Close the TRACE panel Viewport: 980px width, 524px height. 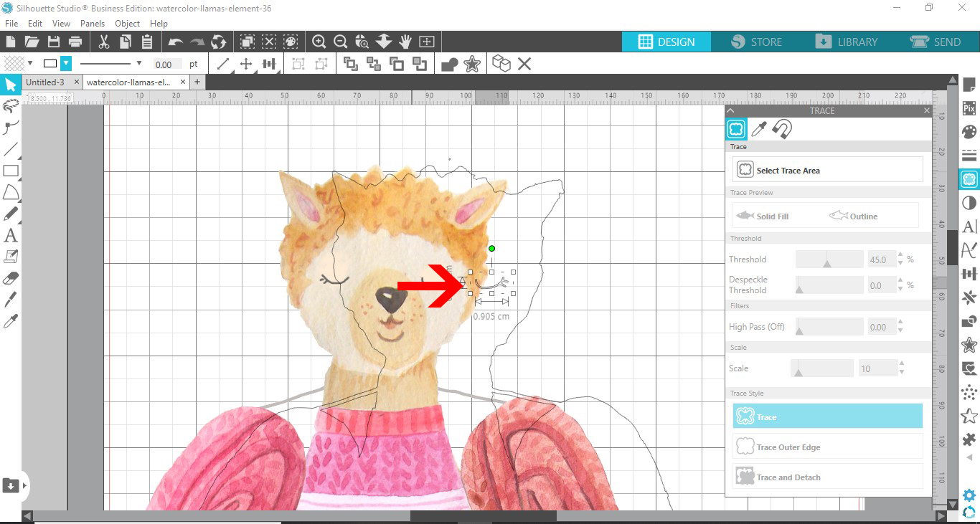tap(927, 110)
